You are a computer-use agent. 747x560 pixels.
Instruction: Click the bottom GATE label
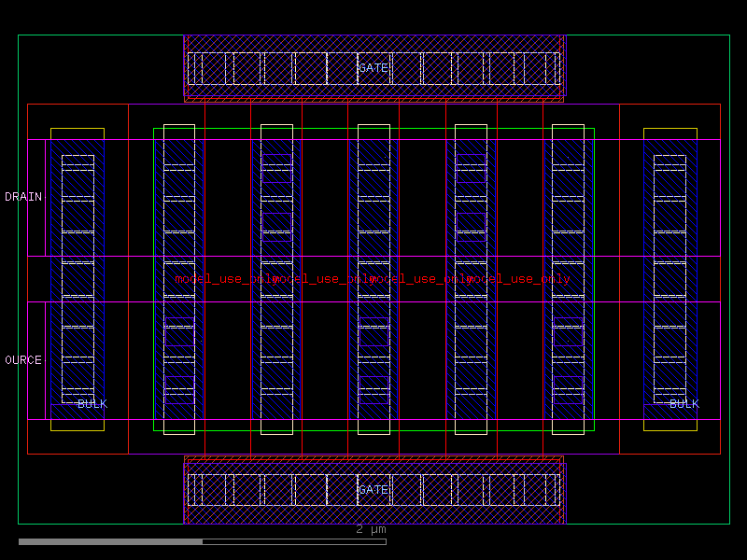(x=373, y=490)
